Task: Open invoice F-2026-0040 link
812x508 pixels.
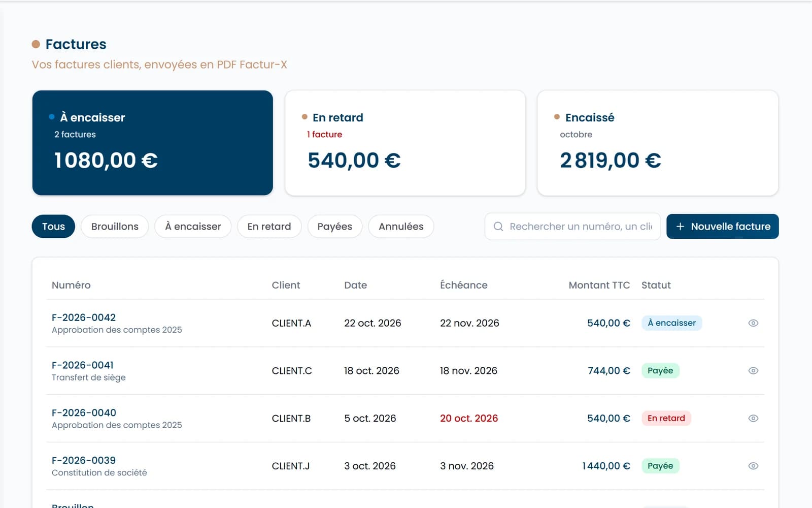Action: click(x=84, y=413)
